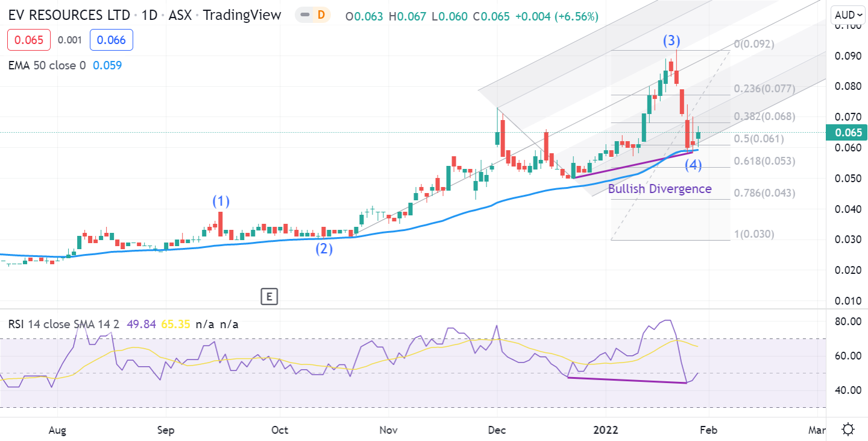Image resolution: width=868 pixels, height=441 pixels.
Task: Select the RSI 14 close SMA legend
Action: click(64, 324)
